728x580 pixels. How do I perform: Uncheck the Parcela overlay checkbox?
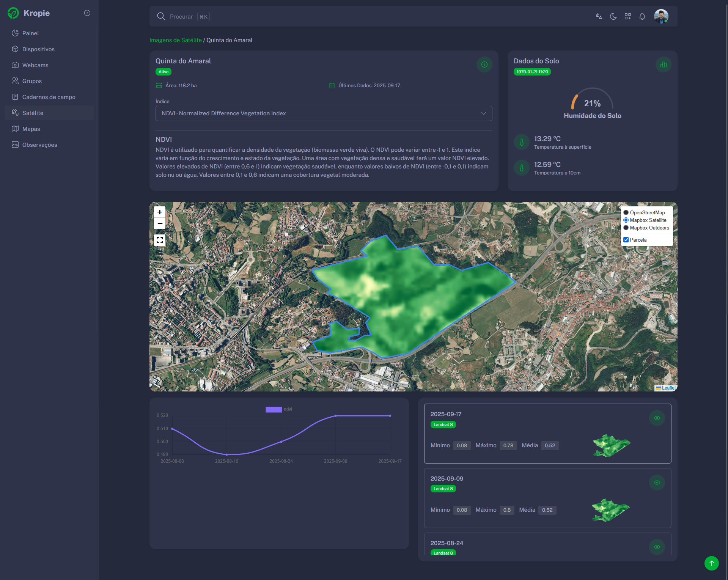click(626, 239)
